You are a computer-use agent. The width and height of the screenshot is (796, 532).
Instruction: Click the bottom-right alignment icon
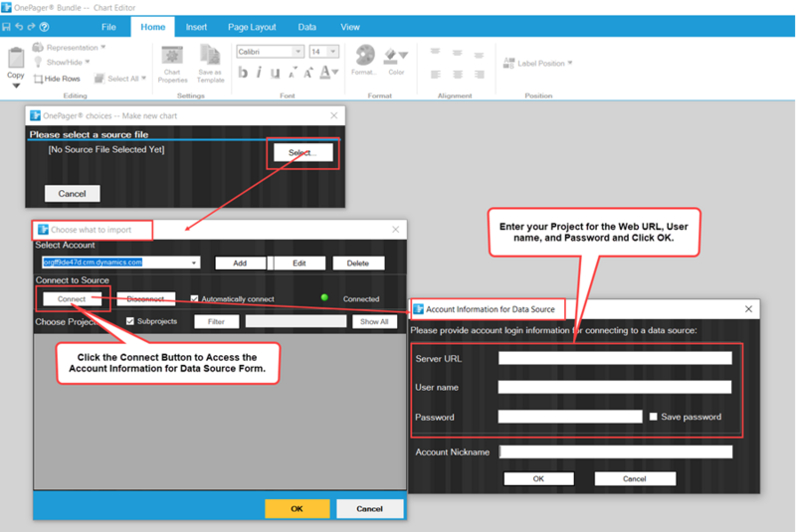click(480, 75)
